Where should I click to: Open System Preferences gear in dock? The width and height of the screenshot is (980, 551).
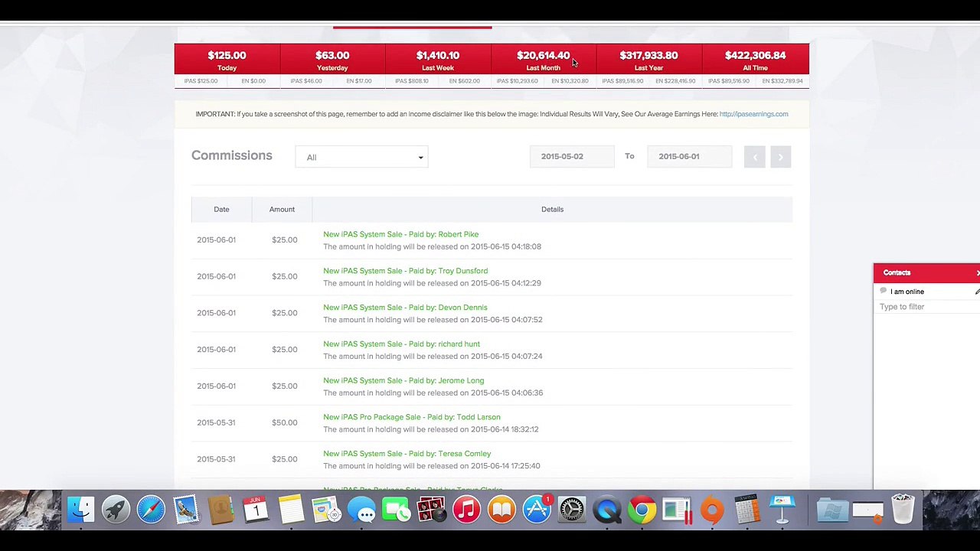coord(572,510)
